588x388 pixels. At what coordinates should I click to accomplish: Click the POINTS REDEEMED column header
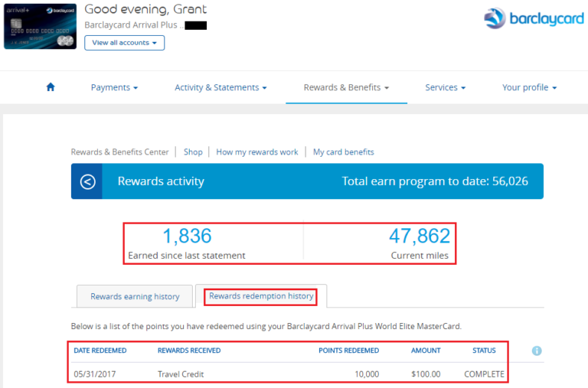349,351
